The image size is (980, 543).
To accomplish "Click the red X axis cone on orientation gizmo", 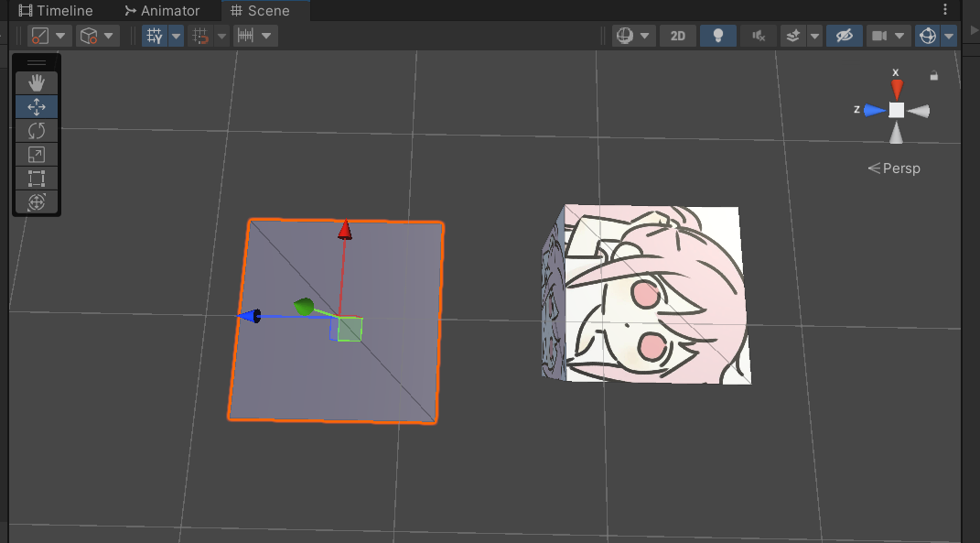I will click(897, 90).
